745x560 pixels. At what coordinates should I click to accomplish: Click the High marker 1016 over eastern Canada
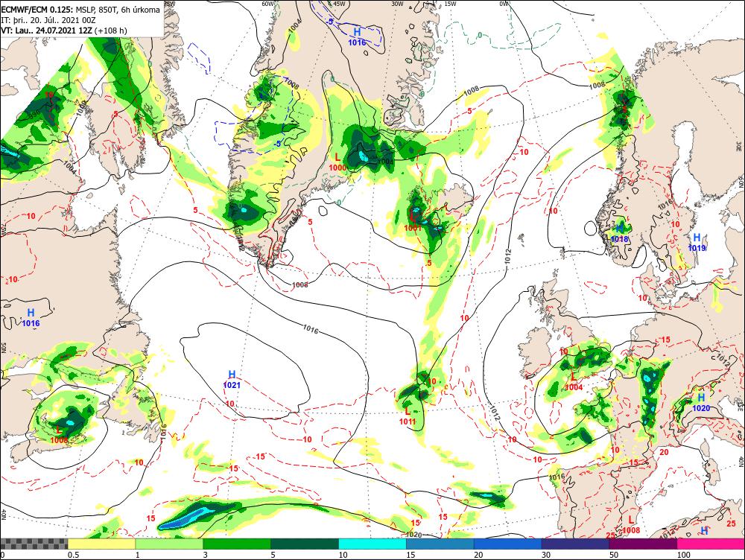click(31, 317)
